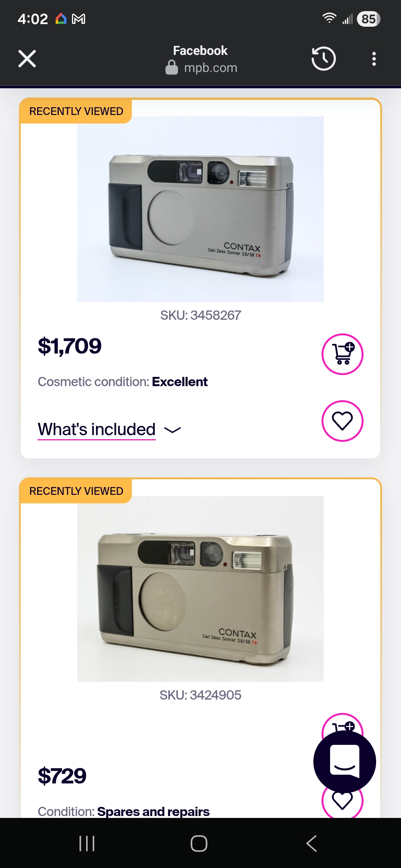401x868 pixels.
Task: Open the $1,709 price listing
Action: click(x=69, y=346)
